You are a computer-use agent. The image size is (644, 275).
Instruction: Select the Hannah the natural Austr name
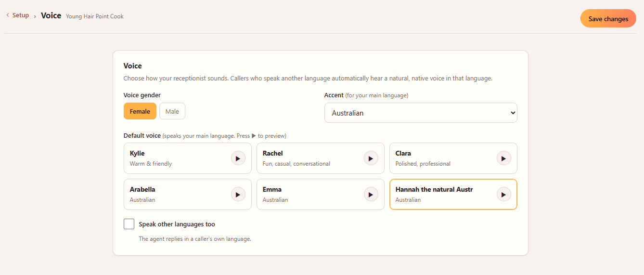point(434,189)
